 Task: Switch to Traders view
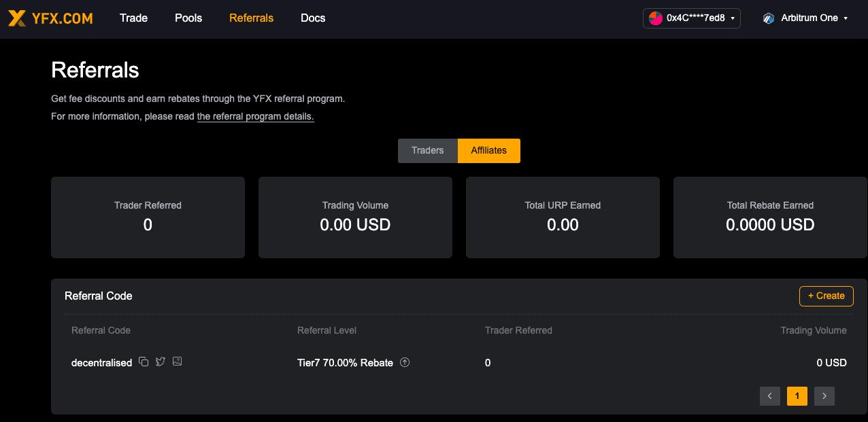pyautogui.click(x=428, y=151)
